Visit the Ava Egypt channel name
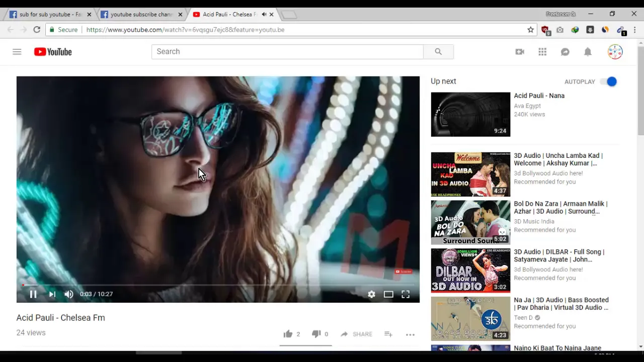Image resolution: width=644 pixels, height=362 pixels. (527, 106)
